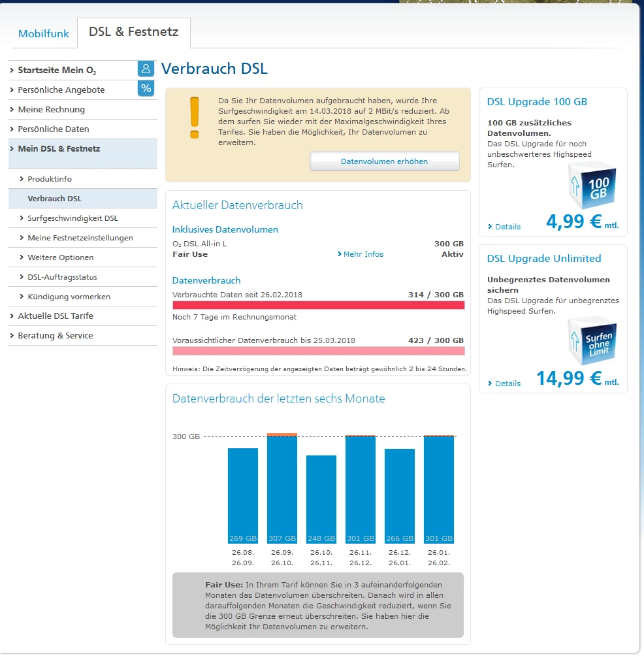
Task: Click the Datenvolumen erhöhen button
Action: point(384,161)
